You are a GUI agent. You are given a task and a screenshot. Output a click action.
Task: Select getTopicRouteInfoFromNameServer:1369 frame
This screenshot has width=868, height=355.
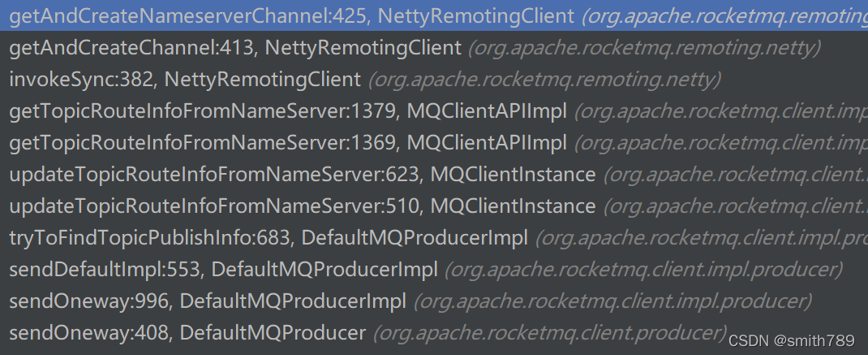click(434, 143)
